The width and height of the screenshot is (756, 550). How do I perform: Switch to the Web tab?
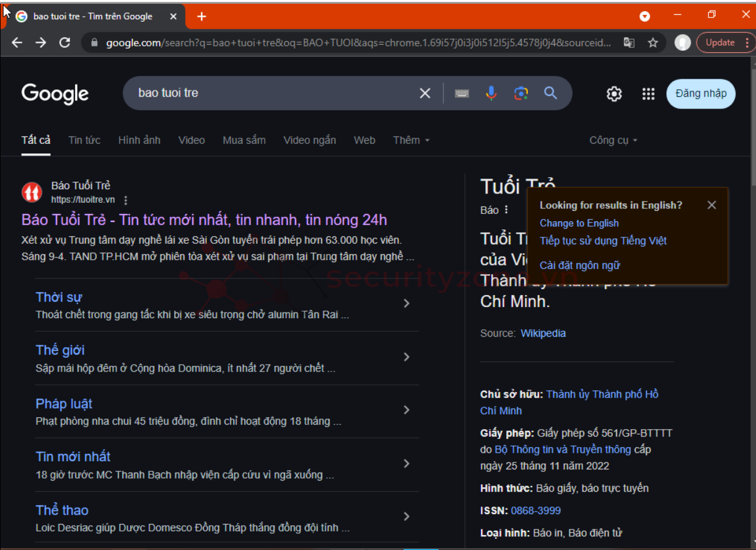(364, 140)
